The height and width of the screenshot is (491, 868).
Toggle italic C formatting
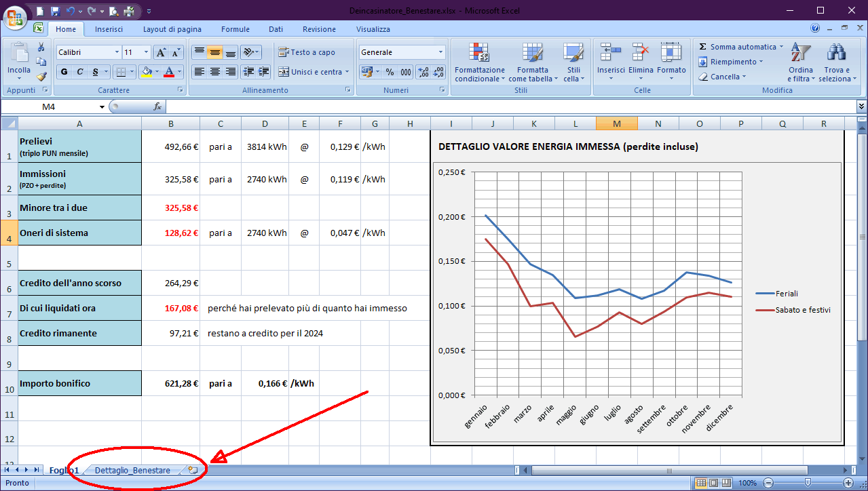[79, 72]
